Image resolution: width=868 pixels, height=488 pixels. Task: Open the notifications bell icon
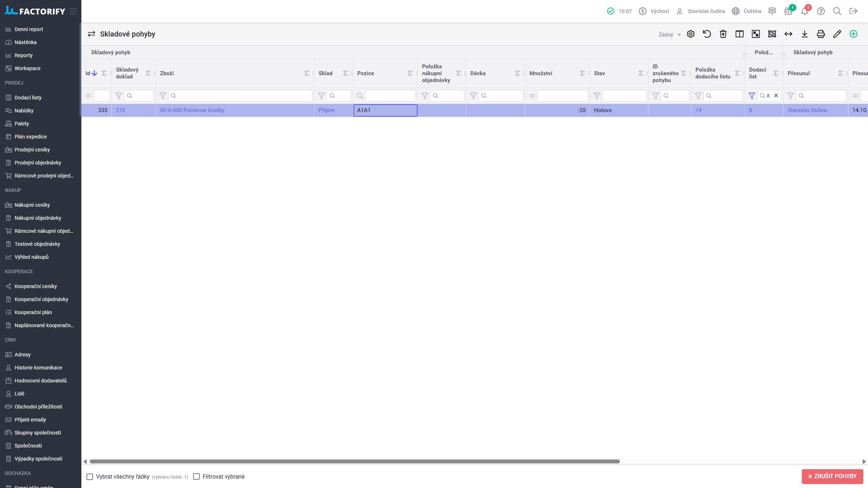pyautogui.click(x=804, y=11)
